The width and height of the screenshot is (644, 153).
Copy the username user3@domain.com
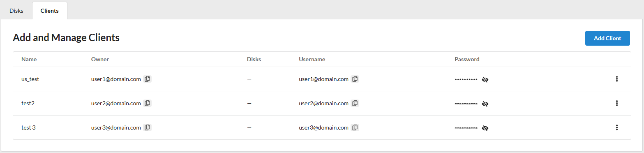pos(355,128)
